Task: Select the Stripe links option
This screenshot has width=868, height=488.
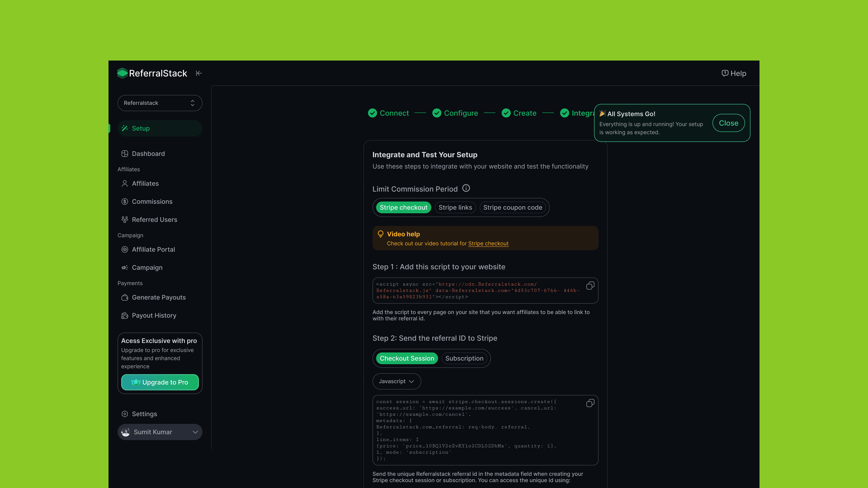Action: point(455,207)
